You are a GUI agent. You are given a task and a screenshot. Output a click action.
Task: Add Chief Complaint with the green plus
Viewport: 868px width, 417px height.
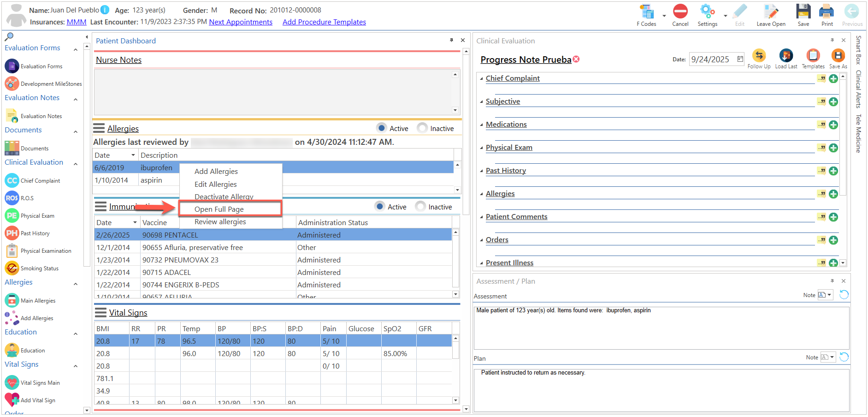pos(833,78)
